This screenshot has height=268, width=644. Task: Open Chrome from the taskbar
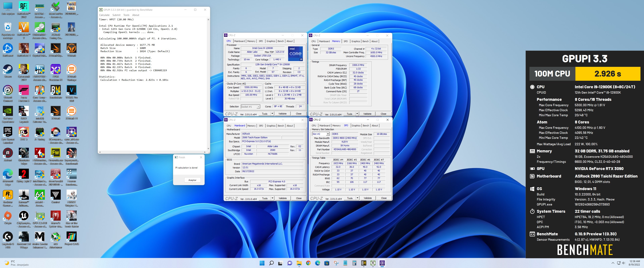(x=308, y=263)
